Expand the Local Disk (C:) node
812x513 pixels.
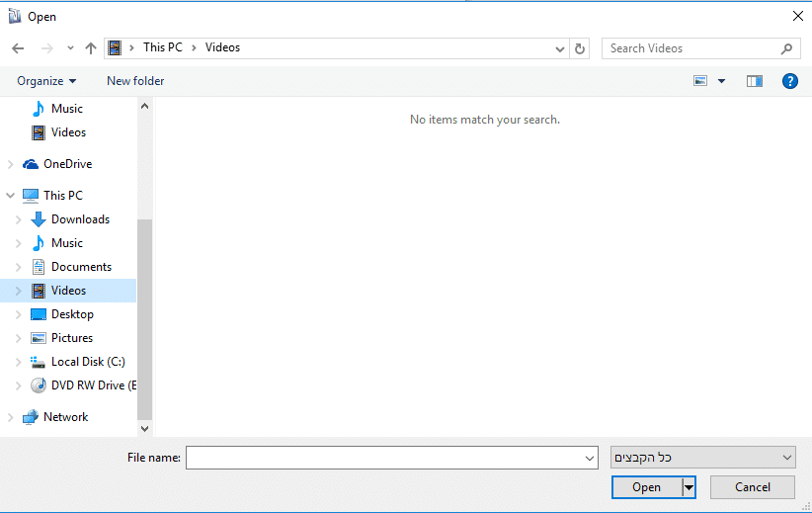tap(18, 362)
